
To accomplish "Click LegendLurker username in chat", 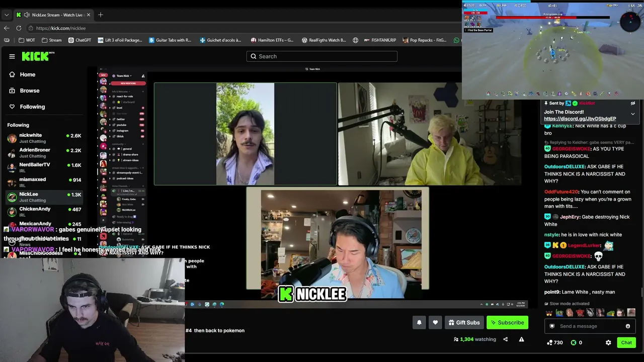I will 584,246.
